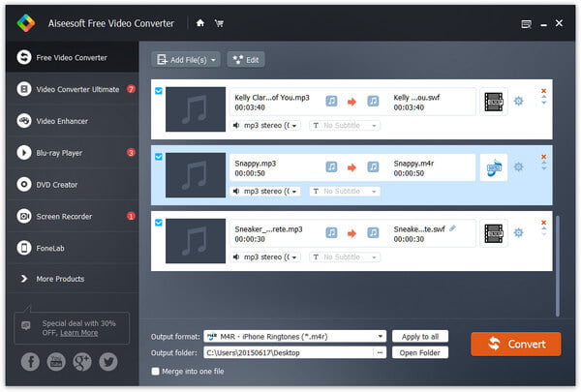Open the Facebook icon in sidebar
Viewport: 581px width, 392px height.
point(30,362)
